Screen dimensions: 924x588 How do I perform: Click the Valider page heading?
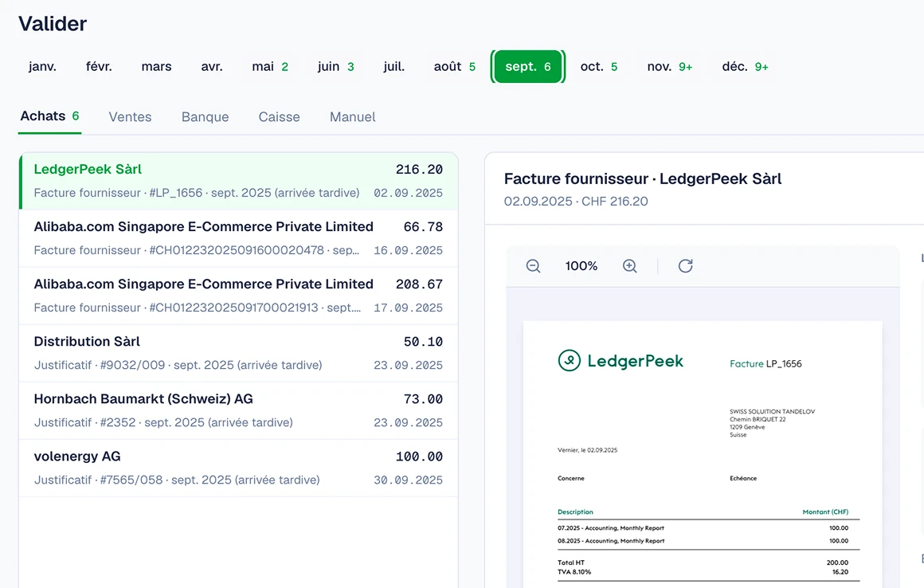(53, 24)
